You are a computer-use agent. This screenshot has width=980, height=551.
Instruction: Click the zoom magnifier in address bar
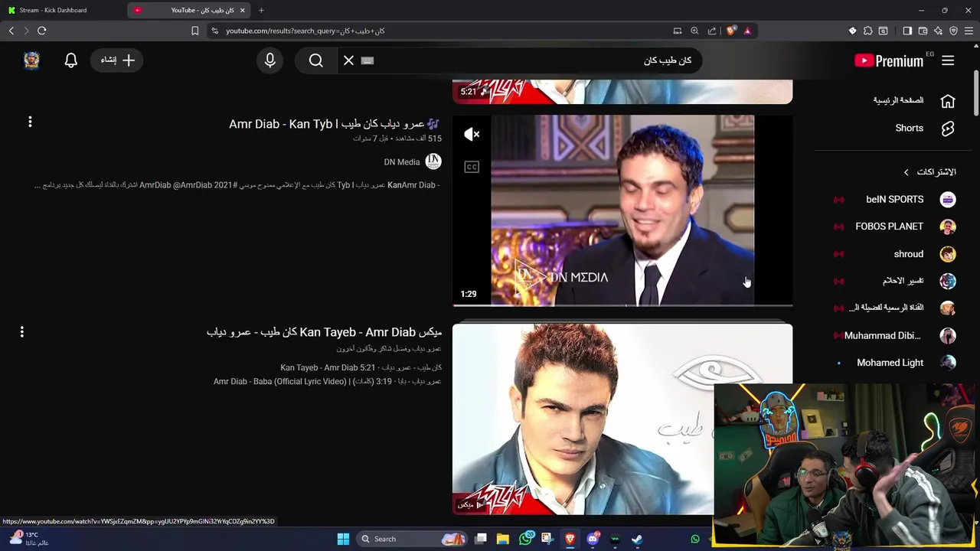tap(694, 31)
